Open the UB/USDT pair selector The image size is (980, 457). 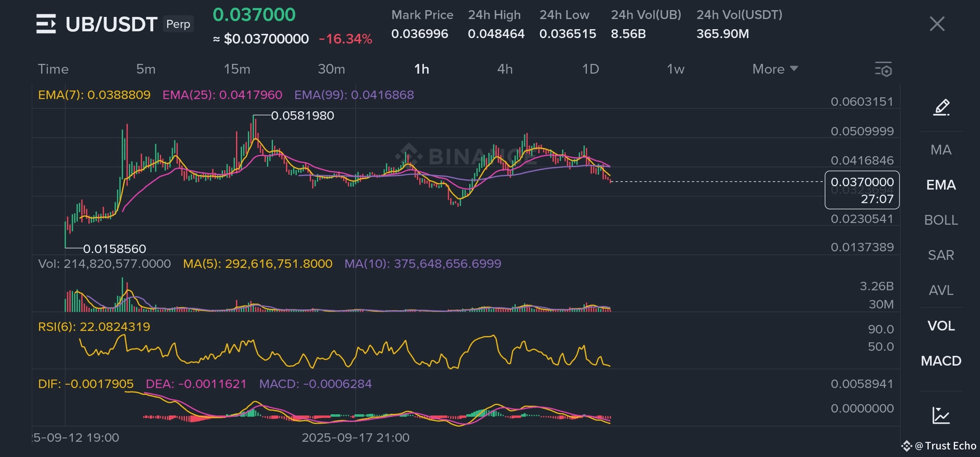[111, 24]
